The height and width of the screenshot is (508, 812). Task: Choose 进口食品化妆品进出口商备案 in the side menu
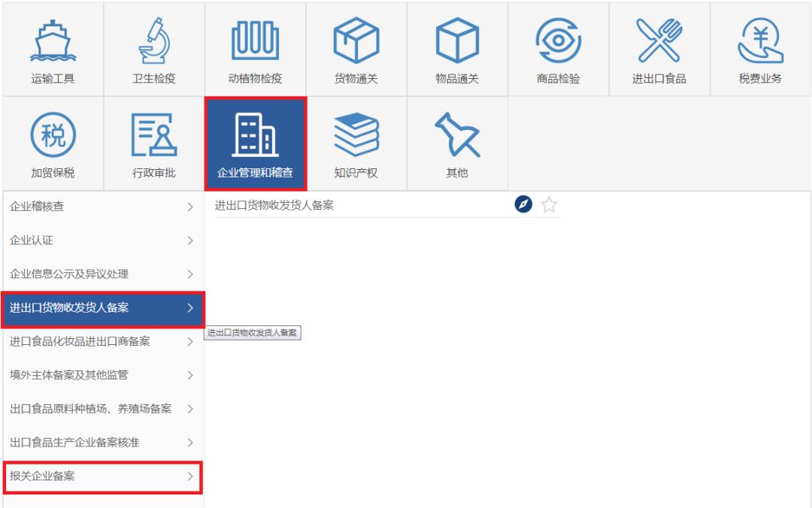(102, 342)
